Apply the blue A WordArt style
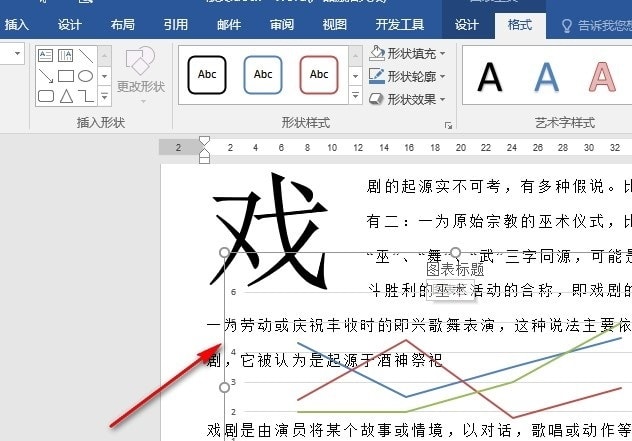 tap(546, 77)
